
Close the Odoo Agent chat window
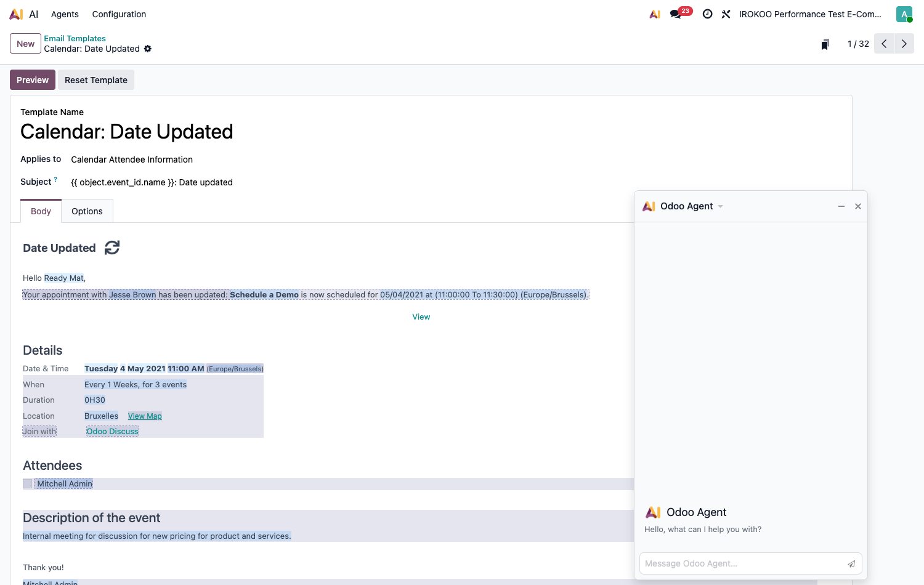click(858, 206)
